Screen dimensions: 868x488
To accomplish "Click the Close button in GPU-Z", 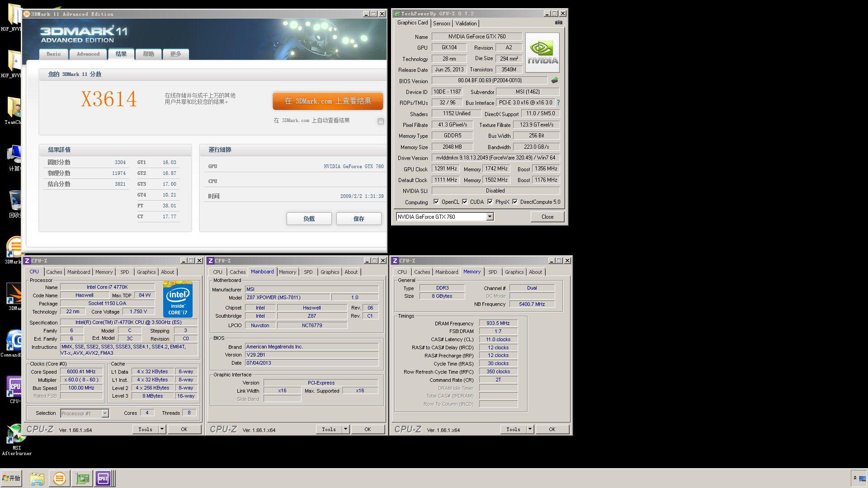I will click(x=547, y=217).
